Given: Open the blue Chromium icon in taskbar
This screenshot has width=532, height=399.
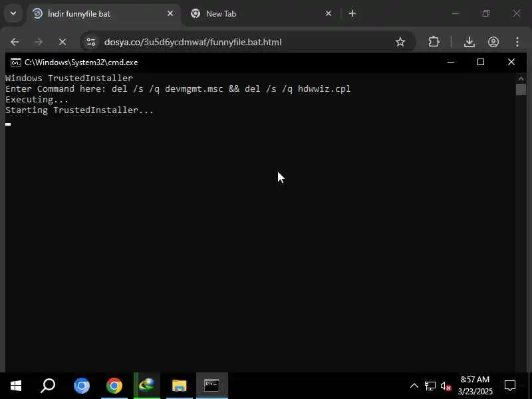Looking at the screenshot, I should pos(82,386).
